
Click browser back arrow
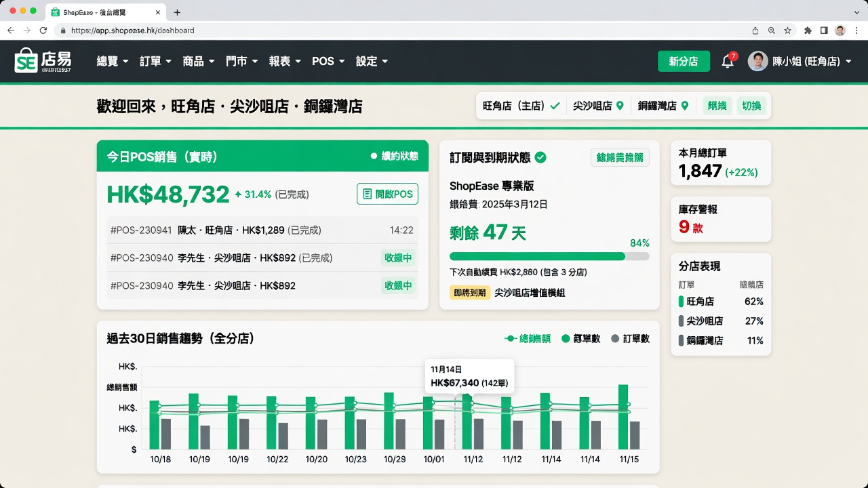coord(10,30)
